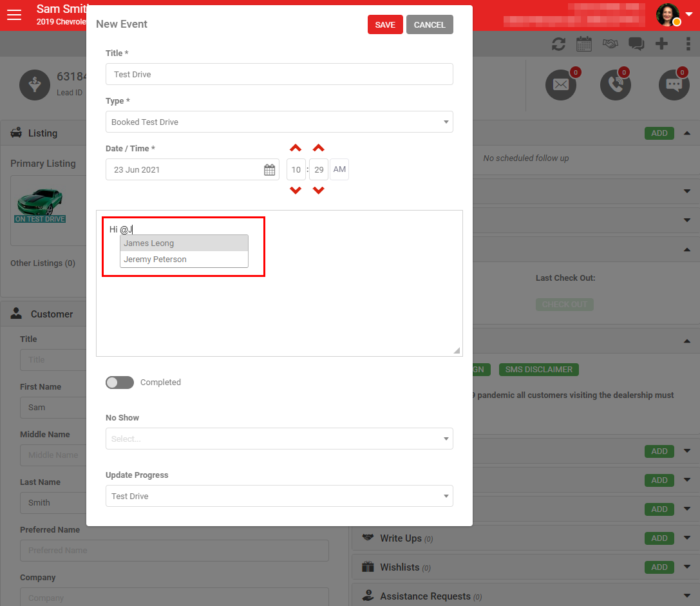Click the Preferred Name input field

pyautogui.click(x=175, y=551)
